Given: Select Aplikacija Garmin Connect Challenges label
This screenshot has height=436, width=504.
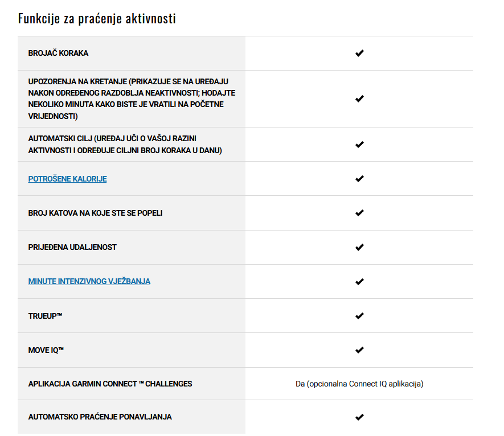Looking at the screenshot, I should (x=110, y=384).
